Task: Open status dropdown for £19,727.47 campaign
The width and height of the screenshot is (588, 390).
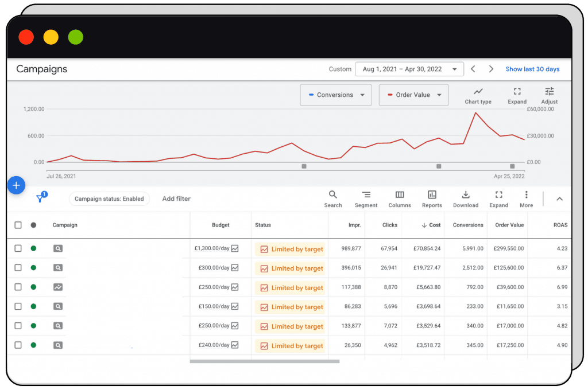Action: 290,268
